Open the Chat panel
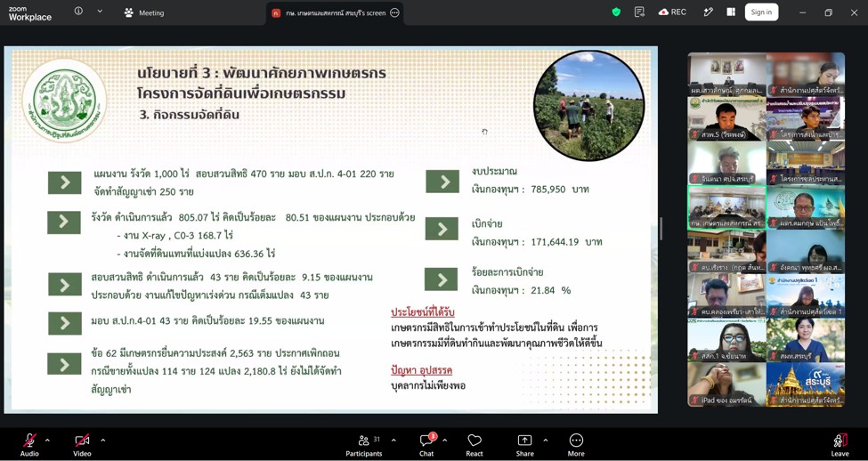The height and width of the screenshot is (461, 868). pyautogui.click(x=426, y=445)
